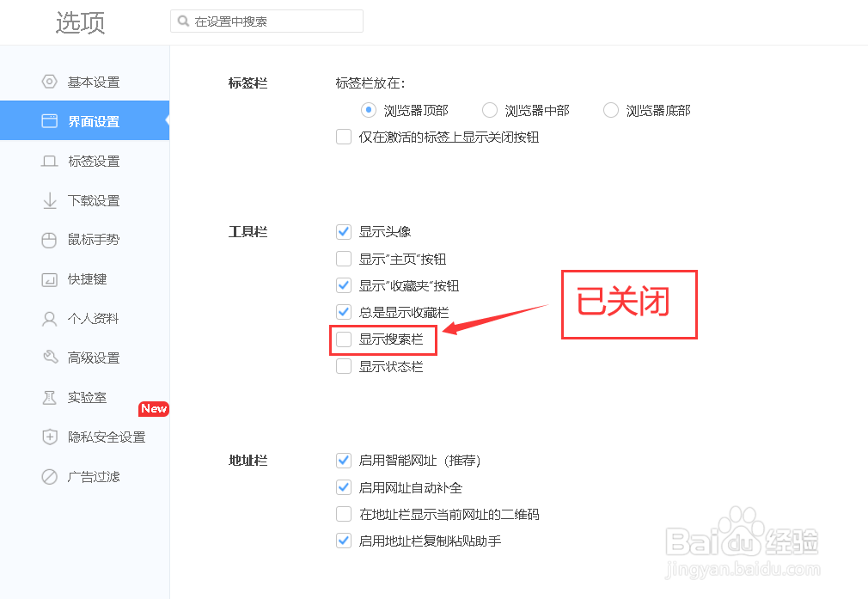Click the 基本设置 gear icon
868x599 pixels.
[50, 82]
